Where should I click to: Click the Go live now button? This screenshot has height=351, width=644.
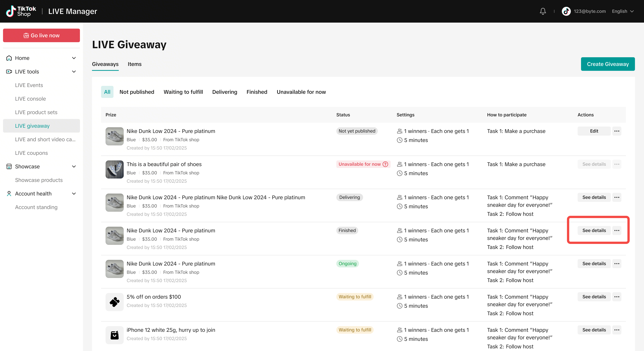[41, 35]
